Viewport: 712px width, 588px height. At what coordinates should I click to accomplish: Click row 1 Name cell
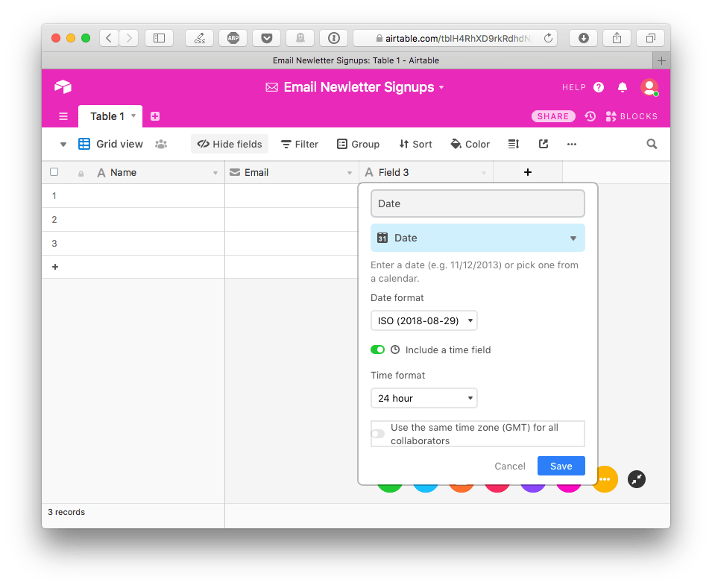click(x=145, y=196)
